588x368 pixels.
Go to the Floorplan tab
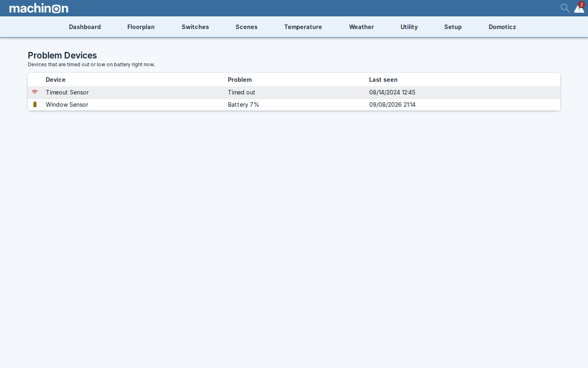click(x=141, y=27)
